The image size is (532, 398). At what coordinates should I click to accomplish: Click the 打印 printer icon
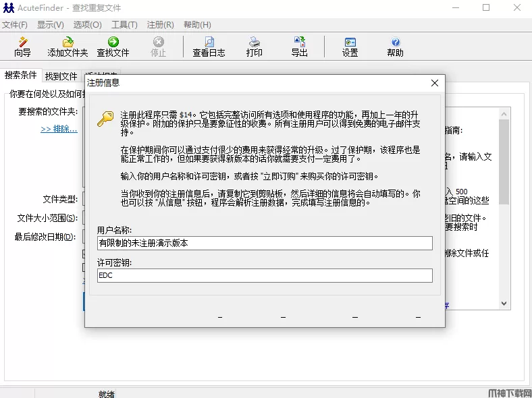255,47
